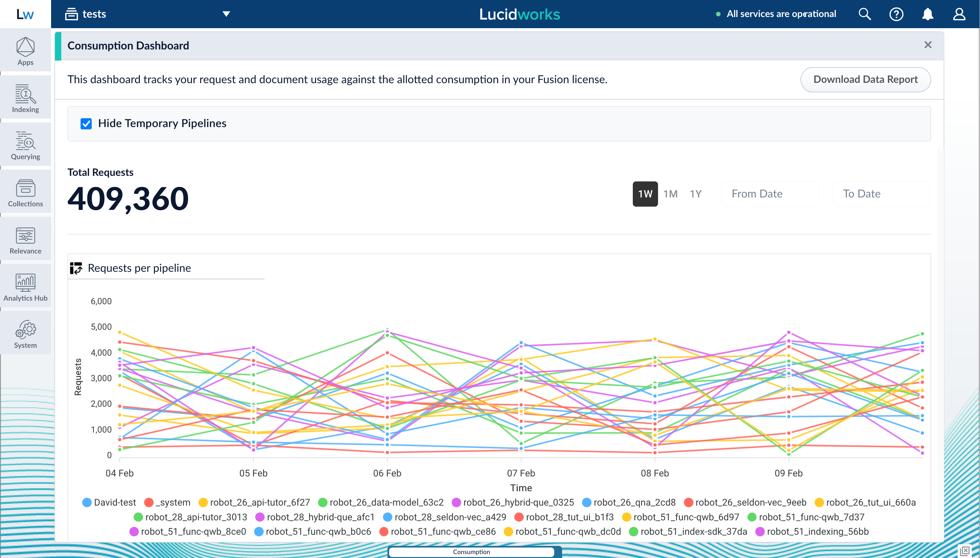
Task: Toggle robot_26_data-model_63c2 legend entry
Action: [x=381, y=502]
